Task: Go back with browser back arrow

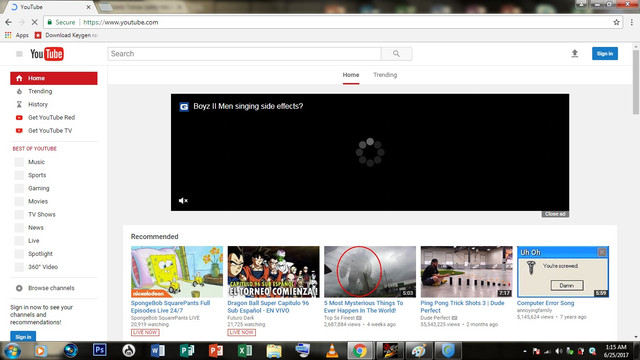Action: click(9, 22)
